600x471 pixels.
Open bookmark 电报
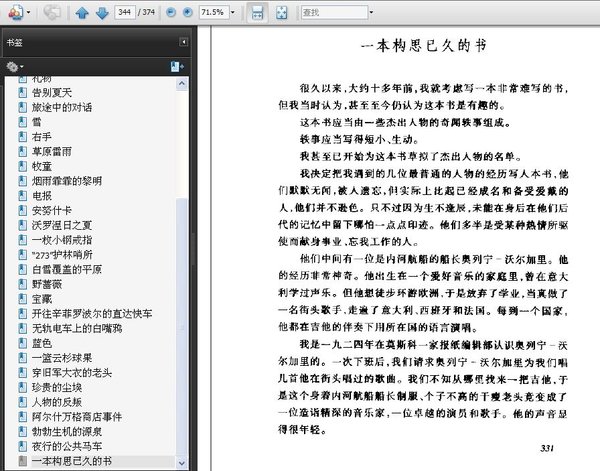(41, 196)
